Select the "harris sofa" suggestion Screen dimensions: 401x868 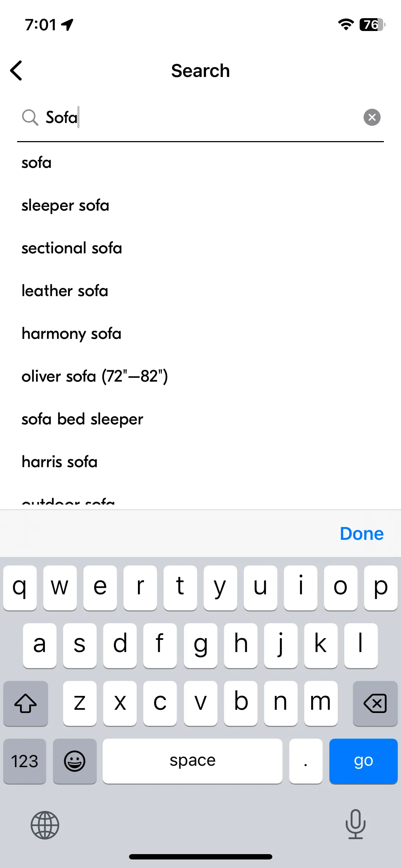pyautogui.click(x=59, y=462)
